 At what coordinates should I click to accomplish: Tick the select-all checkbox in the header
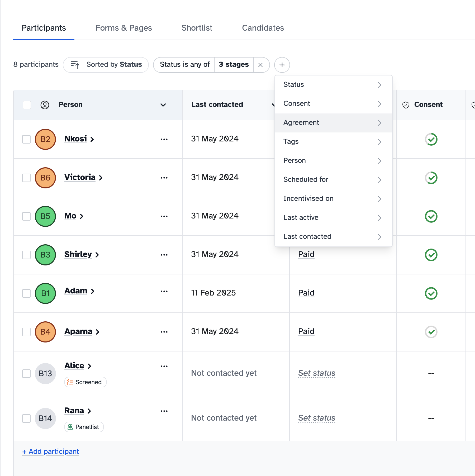[26, 105]
